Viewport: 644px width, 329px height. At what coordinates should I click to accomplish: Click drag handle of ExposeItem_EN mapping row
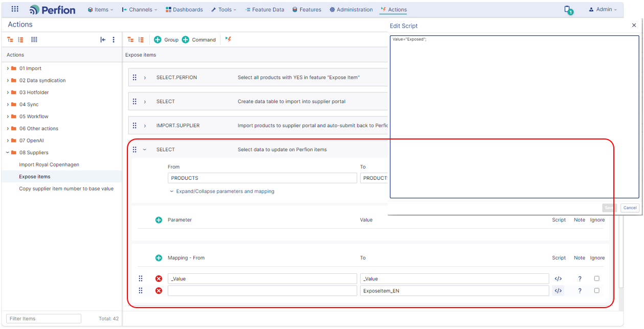[x=141, y=291]
